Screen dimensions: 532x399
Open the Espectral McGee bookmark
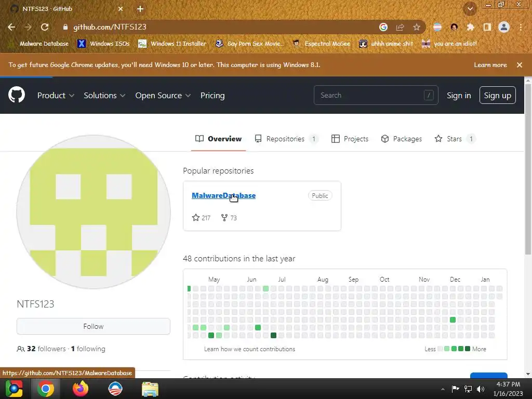coord(321,44)
